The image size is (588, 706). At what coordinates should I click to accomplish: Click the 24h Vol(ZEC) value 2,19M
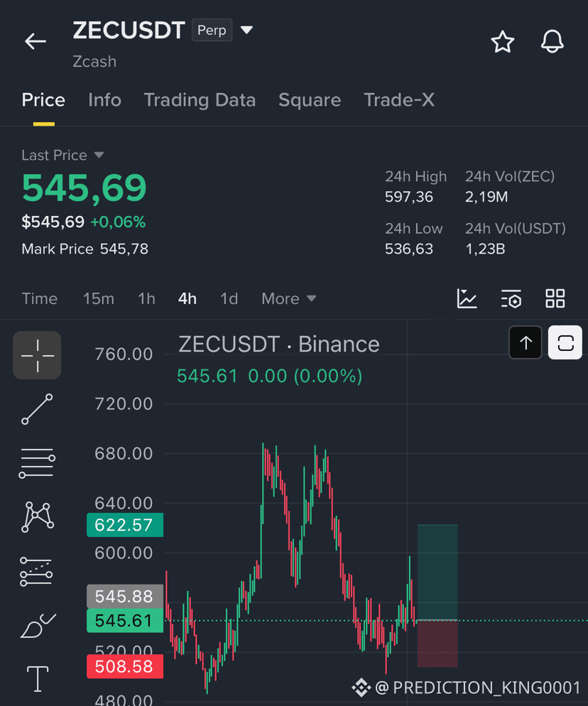[x=486, y=197]
